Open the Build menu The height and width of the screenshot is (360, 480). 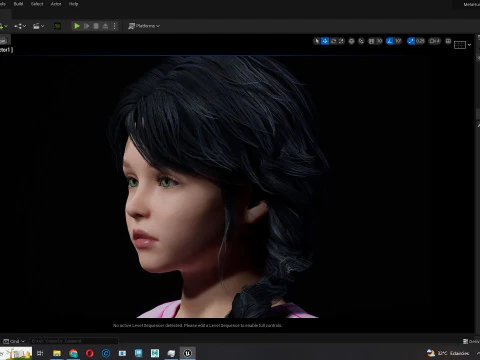pyautogui.click(x=18, y=4)
